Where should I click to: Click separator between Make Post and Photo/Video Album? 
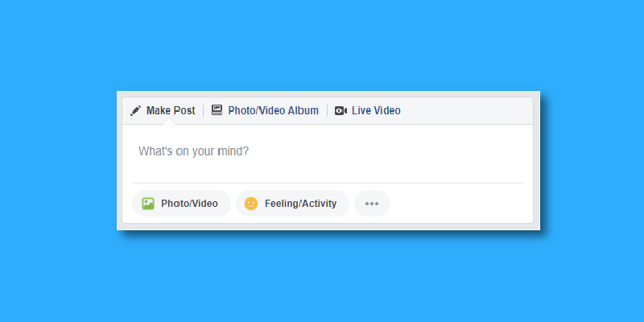[204, 111]
